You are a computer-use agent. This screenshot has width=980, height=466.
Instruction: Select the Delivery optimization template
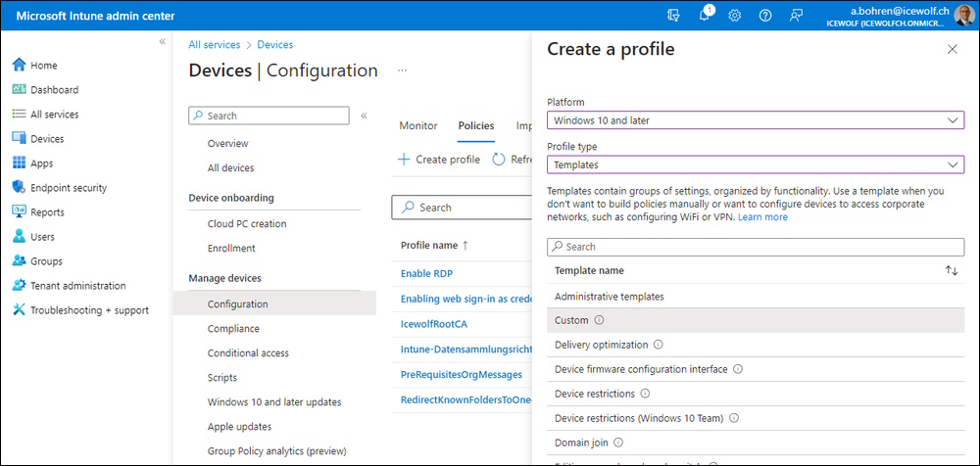coord(756,345)
